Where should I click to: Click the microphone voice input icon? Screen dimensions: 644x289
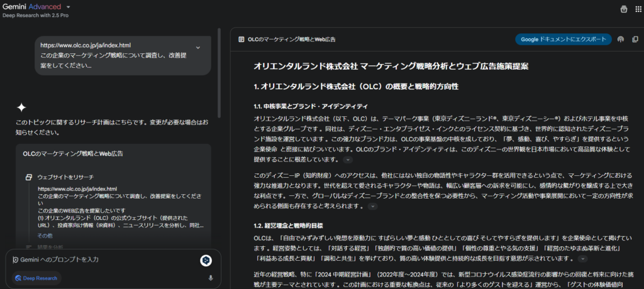pyautogui.click(x=211, y=278)
